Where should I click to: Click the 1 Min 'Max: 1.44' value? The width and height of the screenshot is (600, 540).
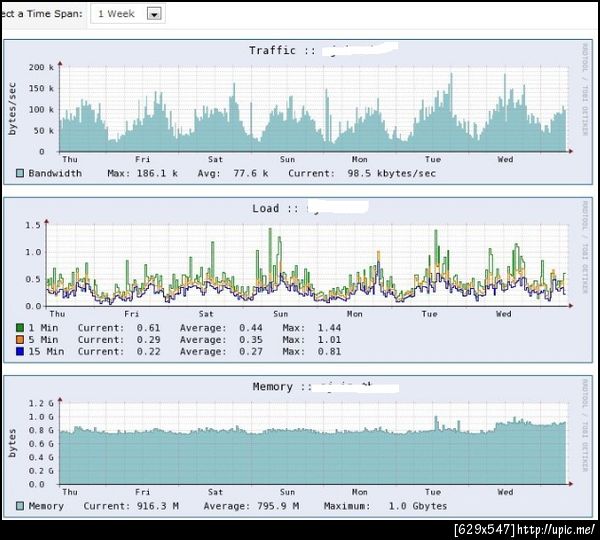click(311, 328)
